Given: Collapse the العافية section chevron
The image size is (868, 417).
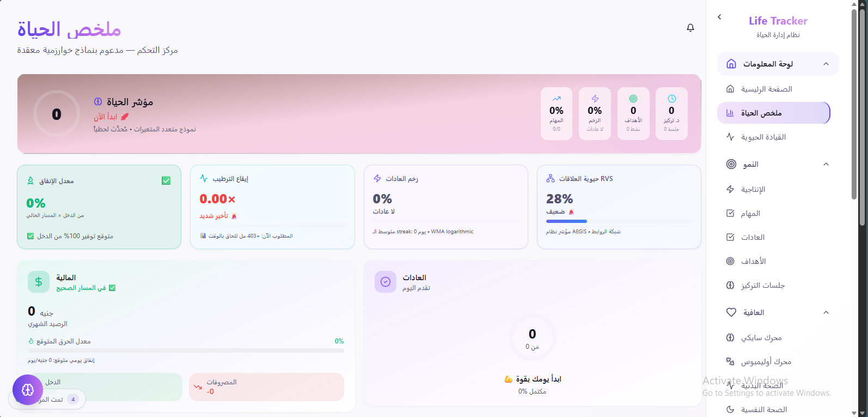Looking at the screenshot, I should coord(826,312).
